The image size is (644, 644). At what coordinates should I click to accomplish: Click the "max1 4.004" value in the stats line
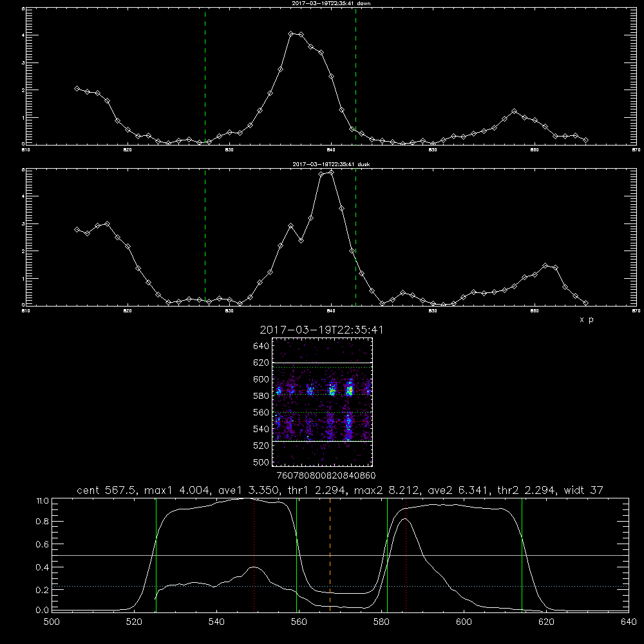(175, 490)
